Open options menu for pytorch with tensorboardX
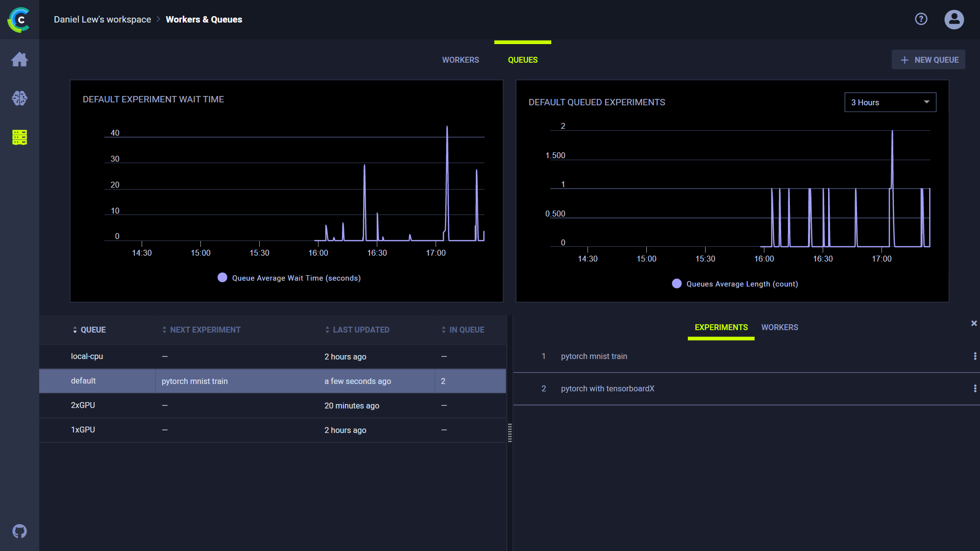 [x=975, y=388]
